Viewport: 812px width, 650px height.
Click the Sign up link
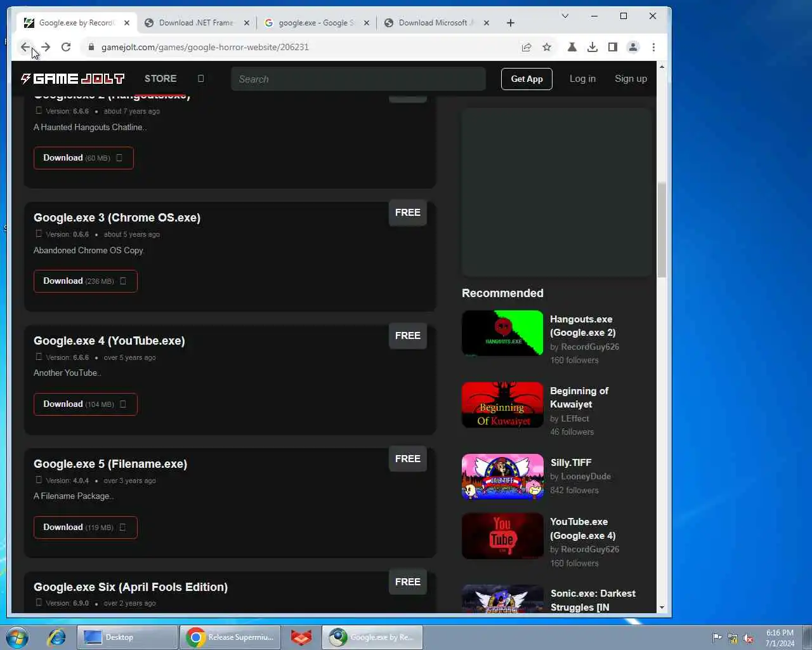(x=631, y=79)
